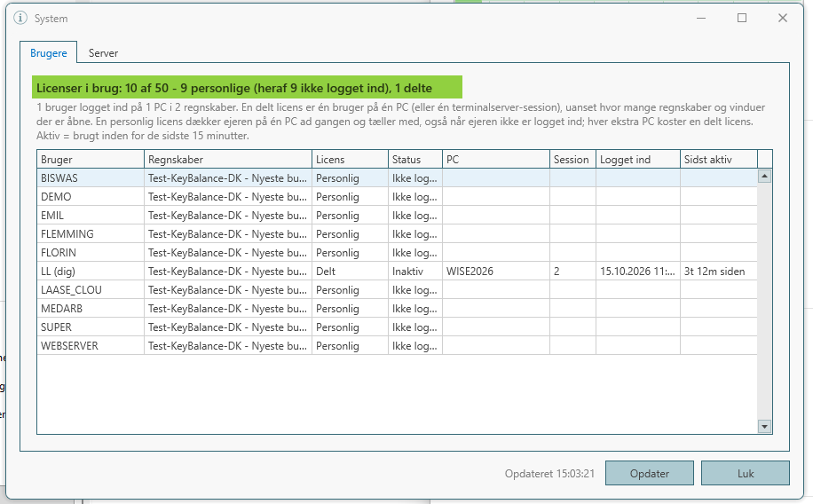The image size is (813, 504).
Task: Select the BISWAS user row
Action: 397,177
